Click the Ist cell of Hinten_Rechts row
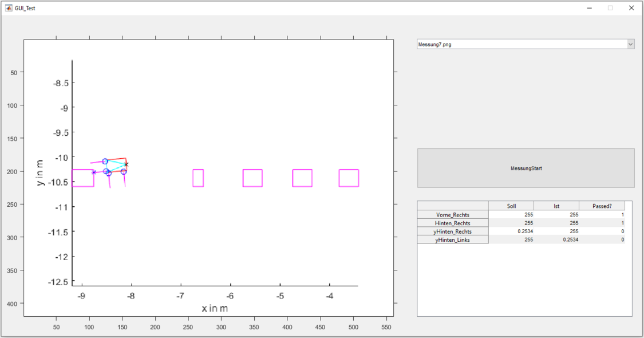Screen dimensions: 644x338 [556, 223]
